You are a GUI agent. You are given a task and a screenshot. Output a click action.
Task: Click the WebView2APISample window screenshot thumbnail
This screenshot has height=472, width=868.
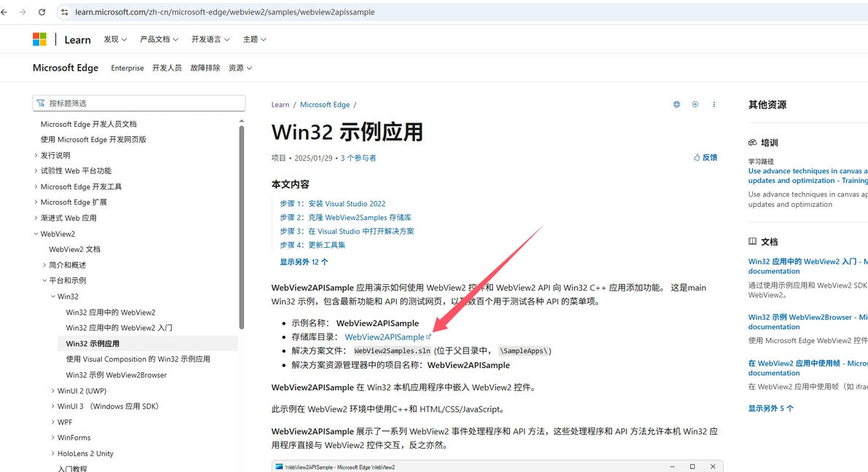(497, 466)
